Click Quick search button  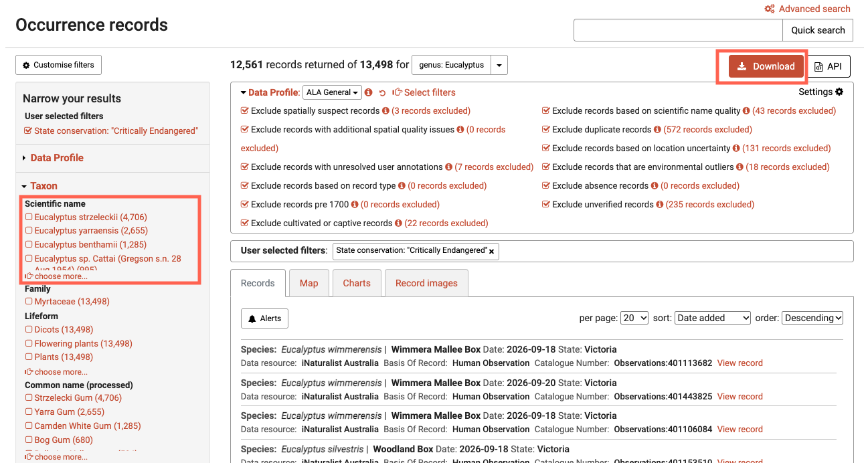click(818, 30)
